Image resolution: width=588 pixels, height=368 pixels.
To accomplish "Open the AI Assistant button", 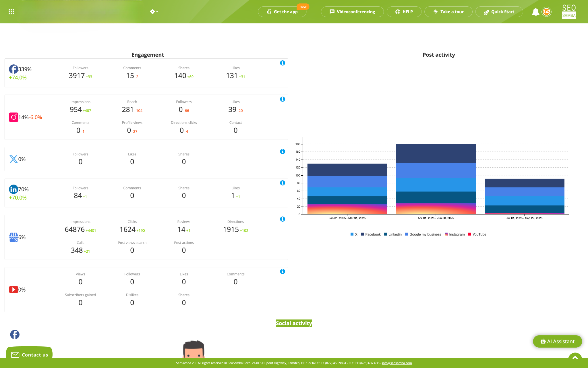I will [x=557, y=341].
